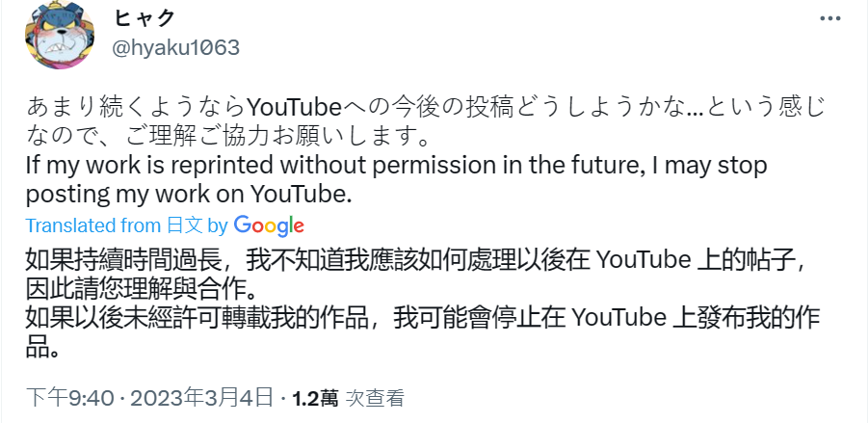Open the ヒャク display name link
The height and width of the screenshot is (423, 868).
point(146,20)
